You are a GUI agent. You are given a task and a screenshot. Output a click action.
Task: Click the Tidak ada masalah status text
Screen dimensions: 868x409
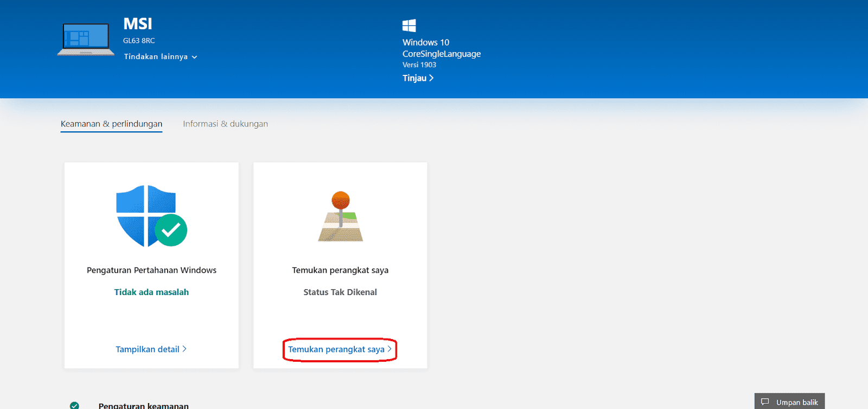[x=151, y=292]
